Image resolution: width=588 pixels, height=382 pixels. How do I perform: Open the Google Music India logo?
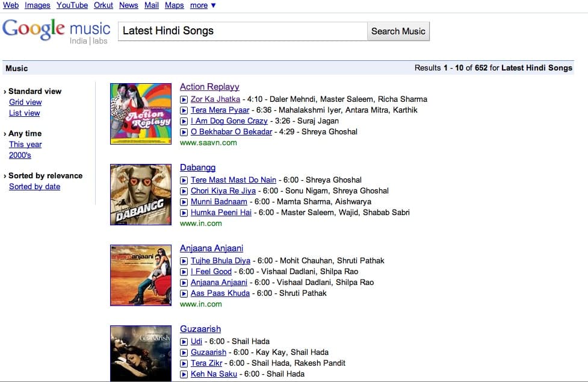pyautogui.click(x=56, y=31)
